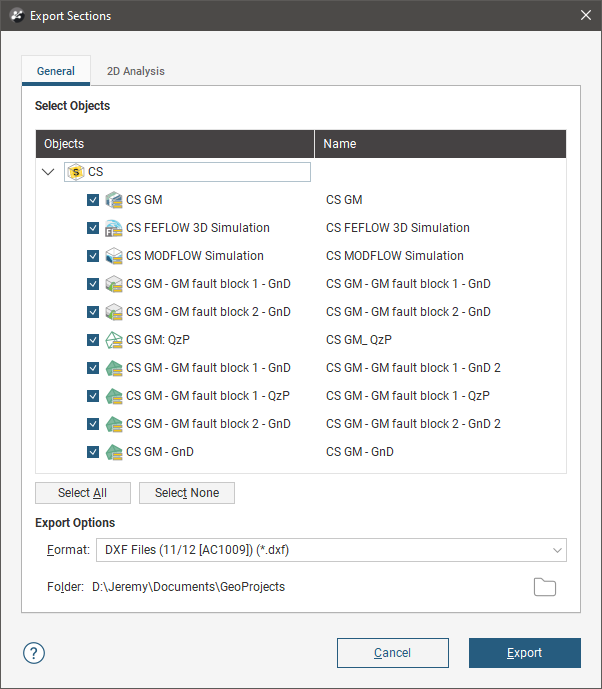Toggle the CS FEFLOW 3D Simulation checkbox
This screenshot has height=689, width=602.
(93, 228)
